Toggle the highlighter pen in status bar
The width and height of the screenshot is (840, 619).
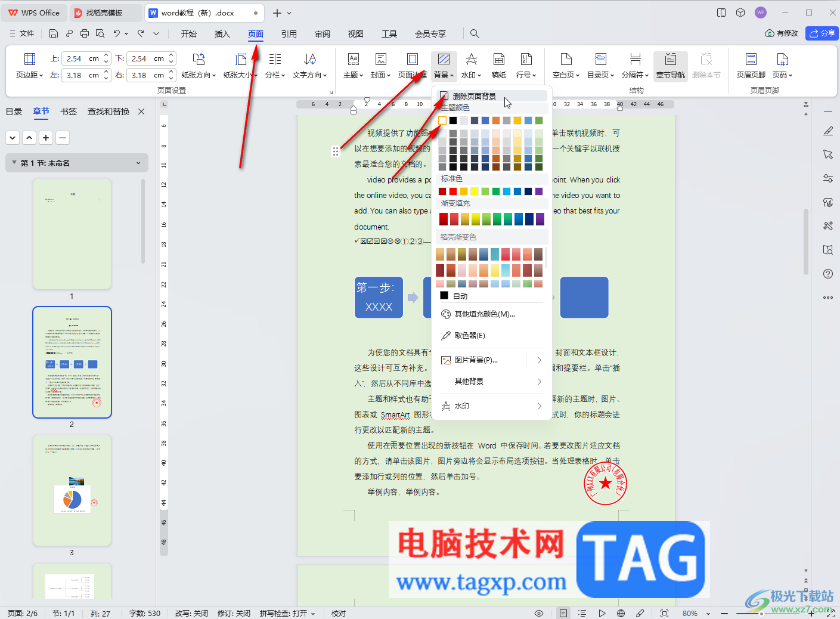[640, 613]
